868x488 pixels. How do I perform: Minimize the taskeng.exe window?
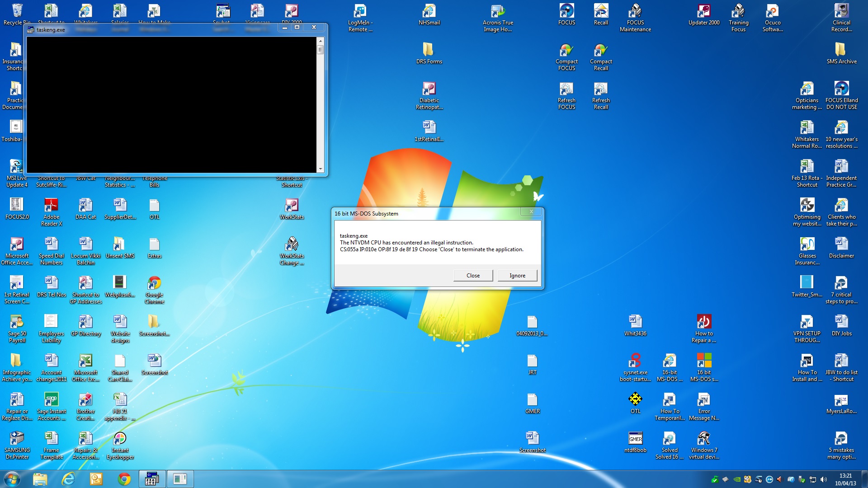(285, 28)
